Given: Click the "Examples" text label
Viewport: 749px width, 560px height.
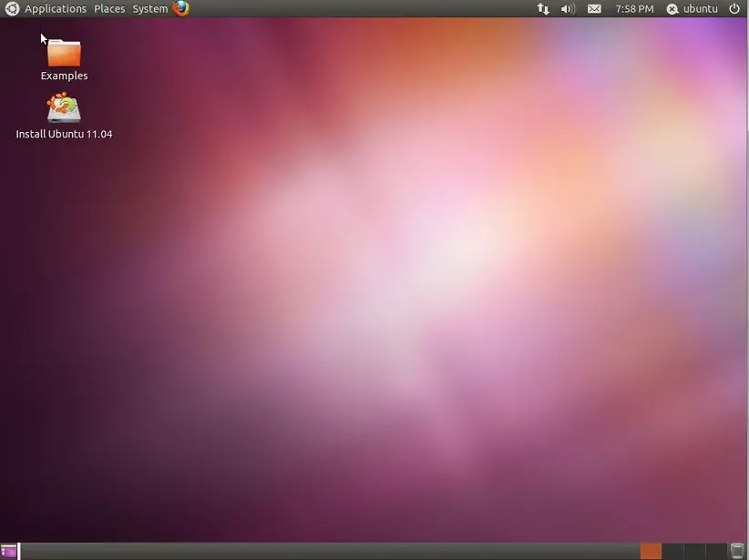Looking at the screenshot, I should tap(64, 76).
